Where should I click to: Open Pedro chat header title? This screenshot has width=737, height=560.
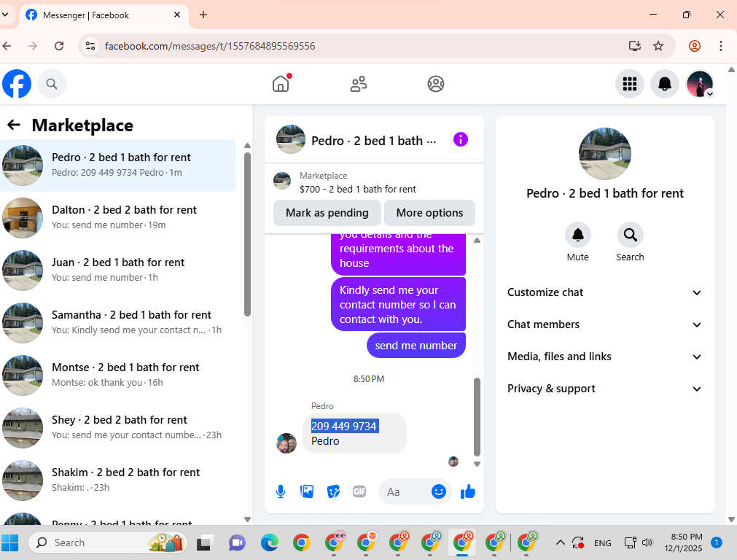pyautogui.click(x=374, y=141)
